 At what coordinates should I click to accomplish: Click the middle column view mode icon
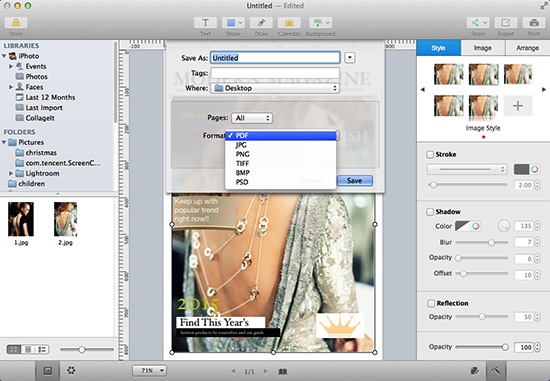point(28,349)
